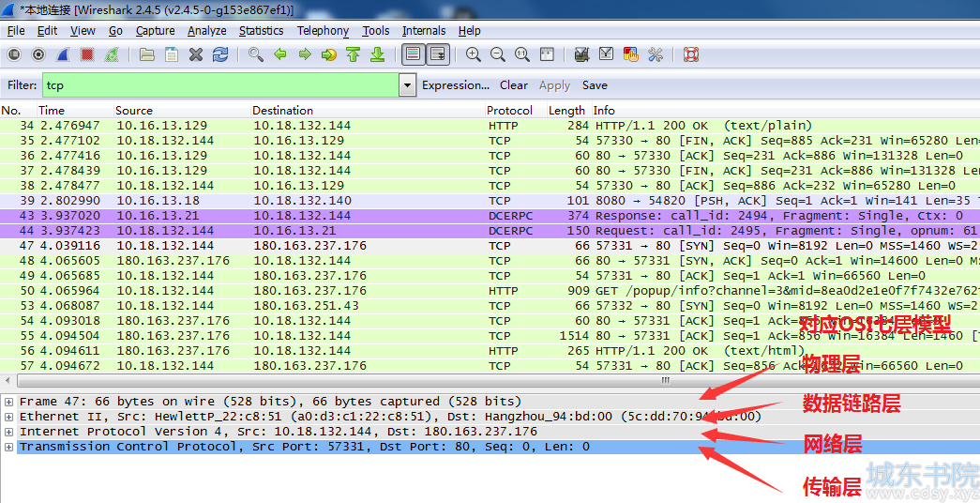Go to specified packet number icon
Image resolution: width=980 pixels, height=503 pixels.
point(329,55)
